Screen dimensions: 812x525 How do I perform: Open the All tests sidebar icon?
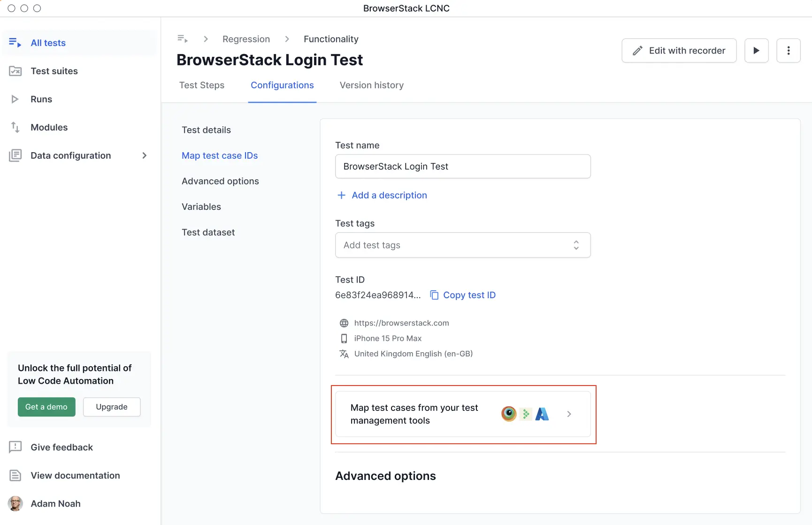point(15,43)
